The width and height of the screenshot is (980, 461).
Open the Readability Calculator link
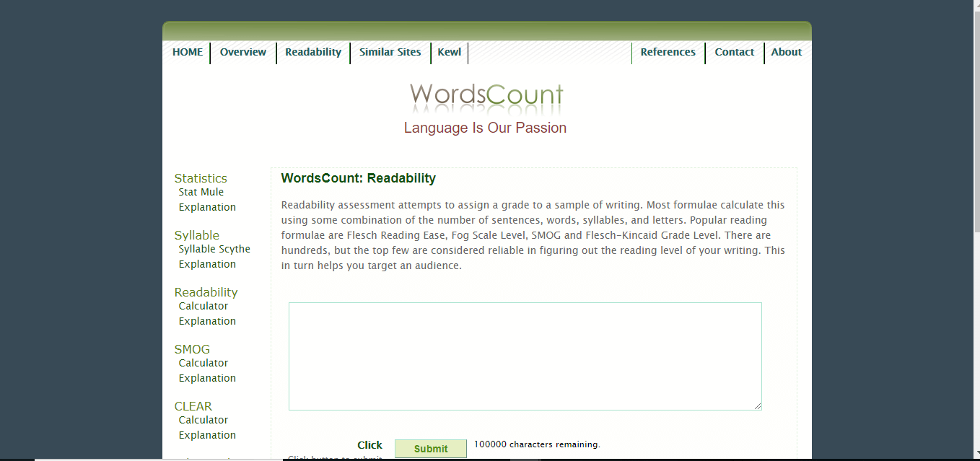coord(204,306)
